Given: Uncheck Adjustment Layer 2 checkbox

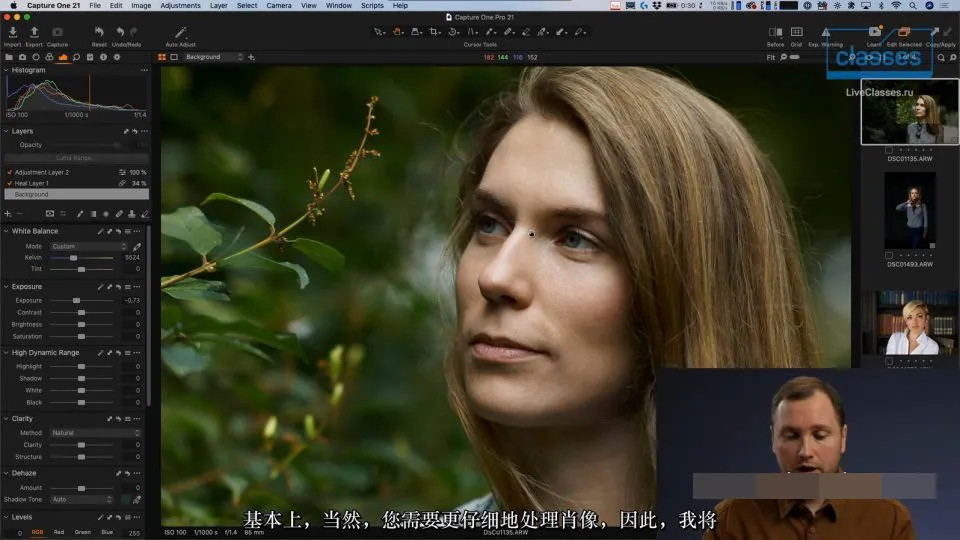Looking at the screenshot, I should pyautogui.click(x=9, y=173).
